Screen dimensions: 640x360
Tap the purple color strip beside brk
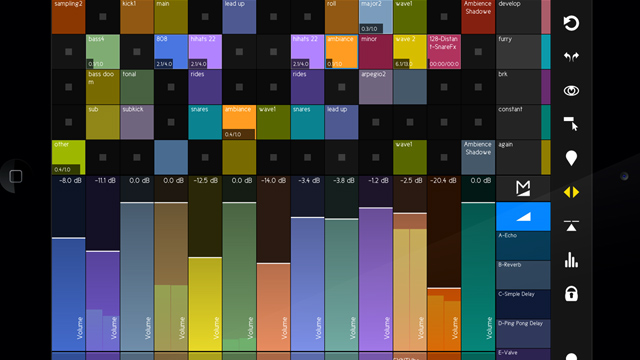[546, 87]
